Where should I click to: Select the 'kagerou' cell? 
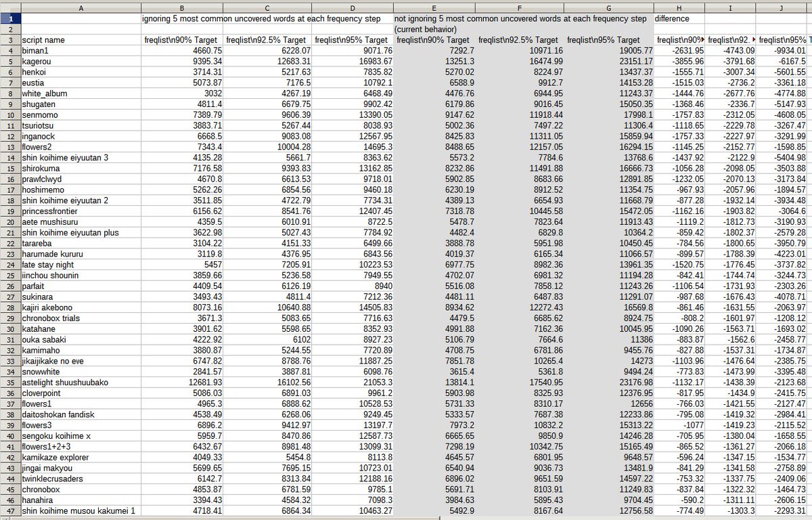(x=81, y=62)
